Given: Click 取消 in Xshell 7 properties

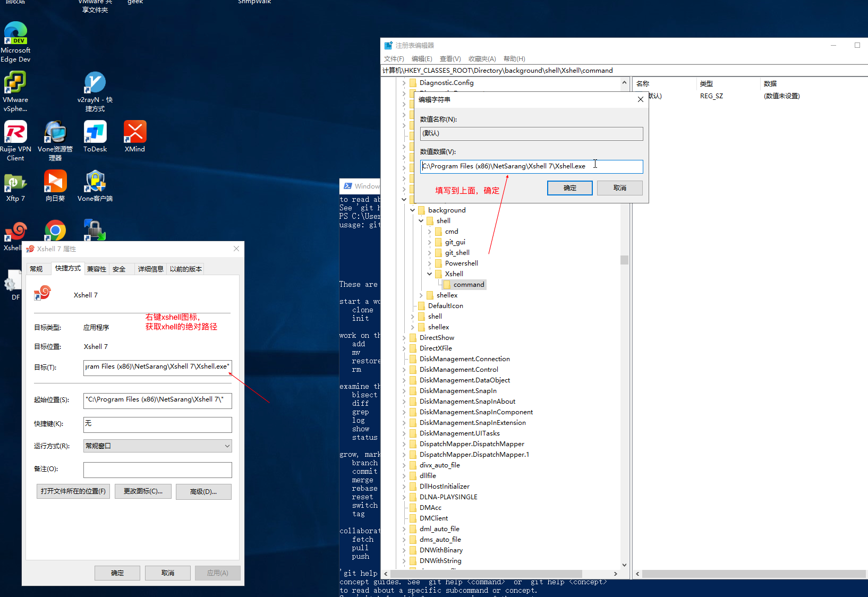Looking at the screenshot, I should pos(168,573).
